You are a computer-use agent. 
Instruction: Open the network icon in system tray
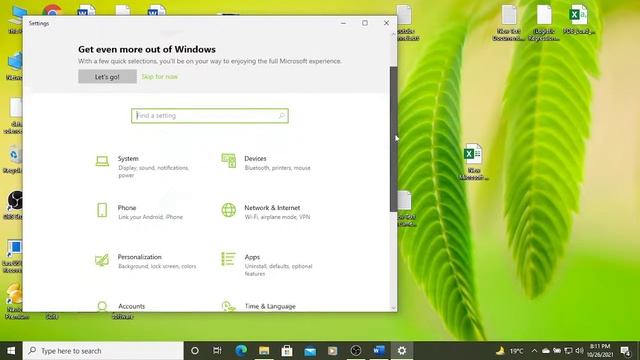point(568,351)
